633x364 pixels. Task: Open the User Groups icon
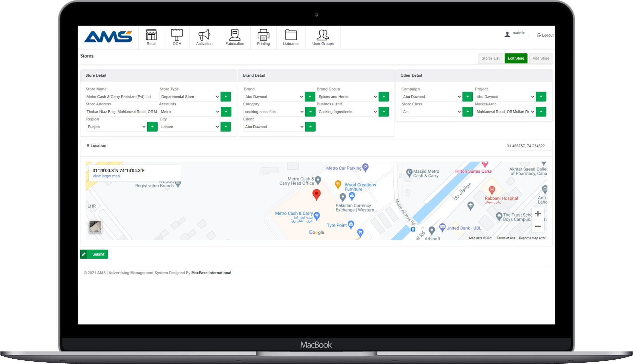(x=323, y=37)
